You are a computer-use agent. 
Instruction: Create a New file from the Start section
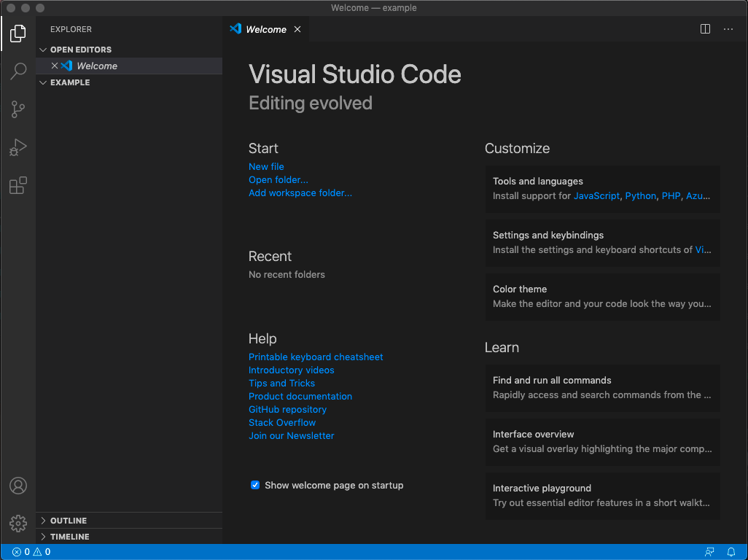point(266,166)
